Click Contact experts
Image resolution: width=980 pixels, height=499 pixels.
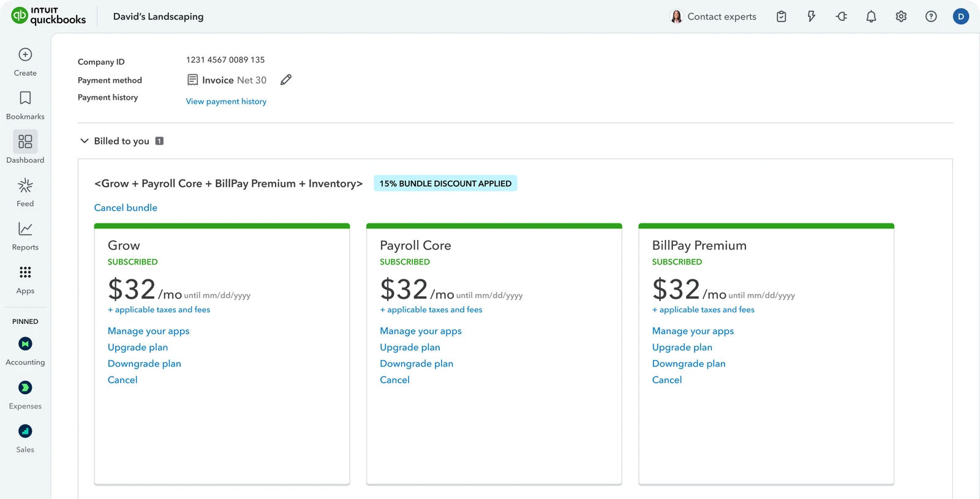pos(714,17)
